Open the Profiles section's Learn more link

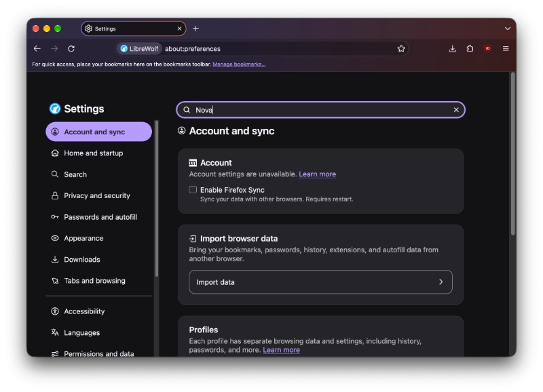[x=281, y=350]
